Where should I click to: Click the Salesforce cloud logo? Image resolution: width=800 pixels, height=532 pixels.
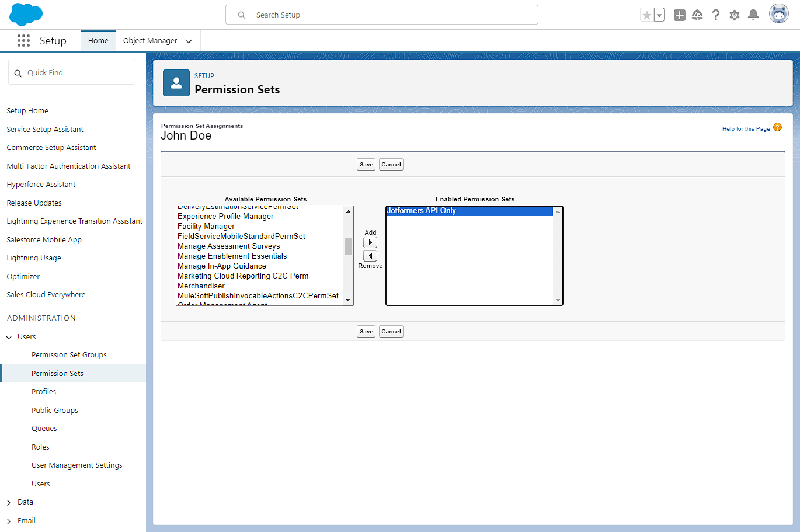pos(26,15)
